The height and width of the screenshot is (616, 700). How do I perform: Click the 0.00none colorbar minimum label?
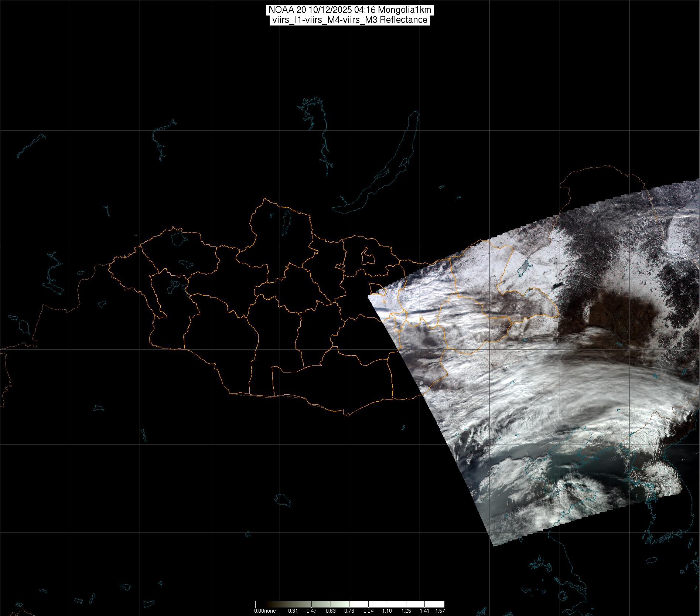265,611
